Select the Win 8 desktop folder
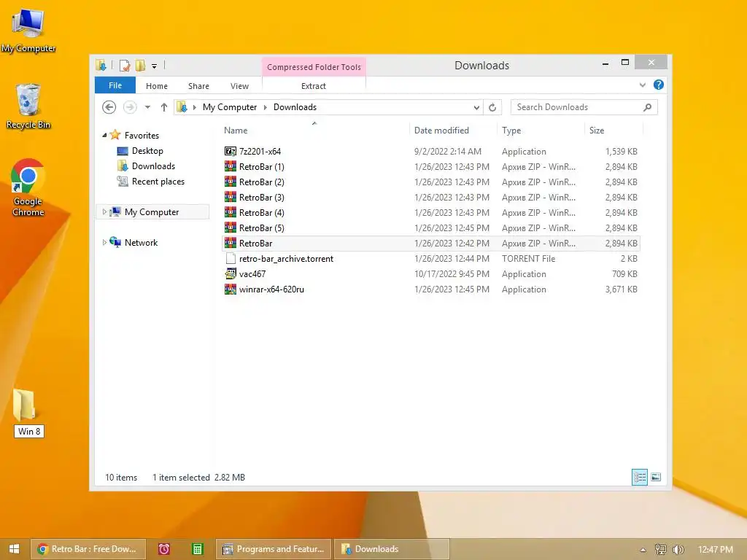Image resolution: width=747 pixels, height=560 pixels. point(28,413)
